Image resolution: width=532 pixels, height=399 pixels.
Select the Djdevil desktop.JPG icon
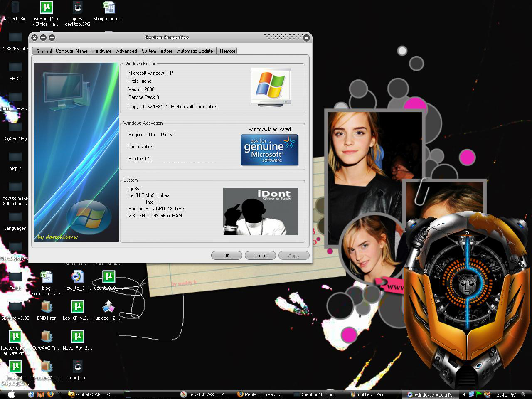77,8
